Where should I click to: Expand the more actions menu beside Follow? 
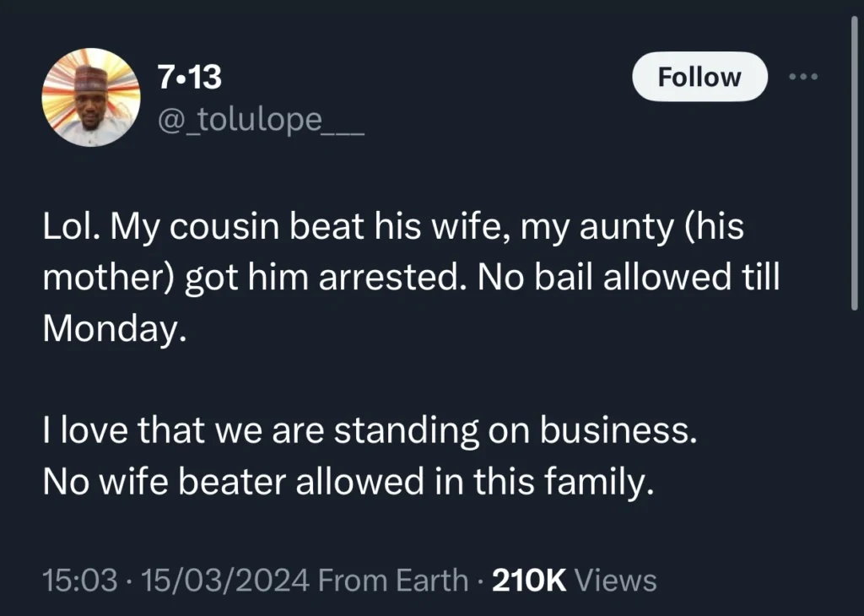(803, 76)
